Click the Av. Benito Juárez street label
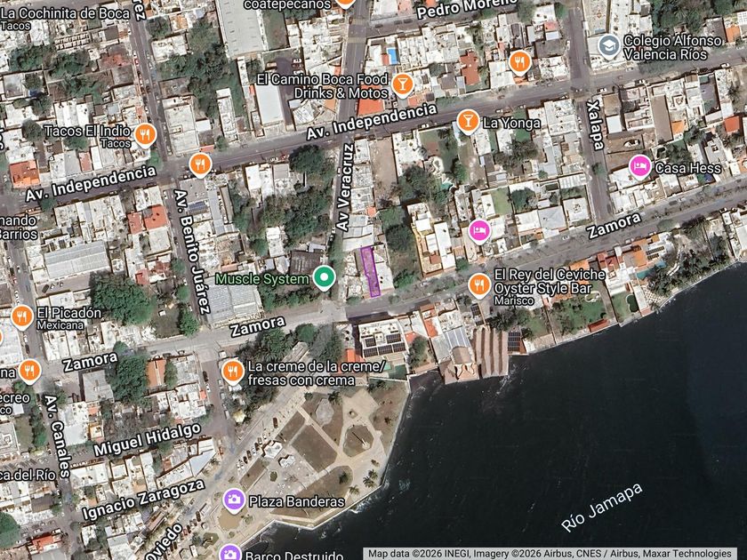The image size is (747, 560). [x=191, y=252]
